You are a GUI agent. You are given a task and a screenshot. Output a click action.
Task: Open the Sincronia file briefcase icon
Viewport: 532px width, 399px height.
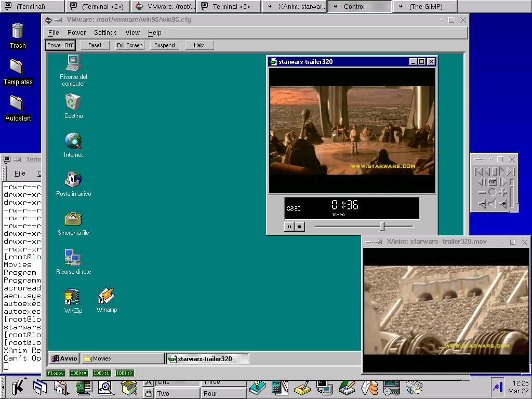pos(73,219)
